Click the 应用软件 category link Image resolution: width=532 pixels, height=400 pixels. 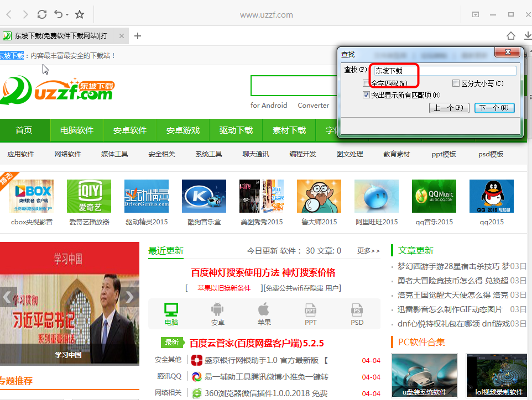[x=20, y=154]
